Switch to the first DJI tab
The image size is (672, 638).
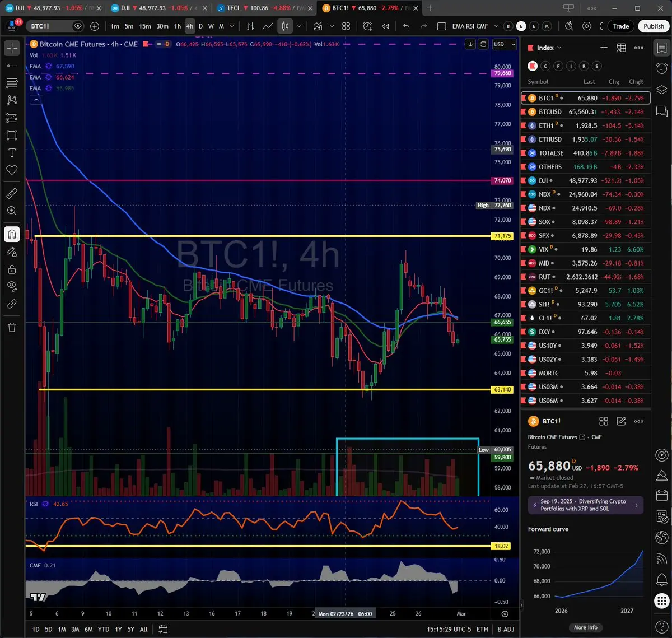point(54,8)
